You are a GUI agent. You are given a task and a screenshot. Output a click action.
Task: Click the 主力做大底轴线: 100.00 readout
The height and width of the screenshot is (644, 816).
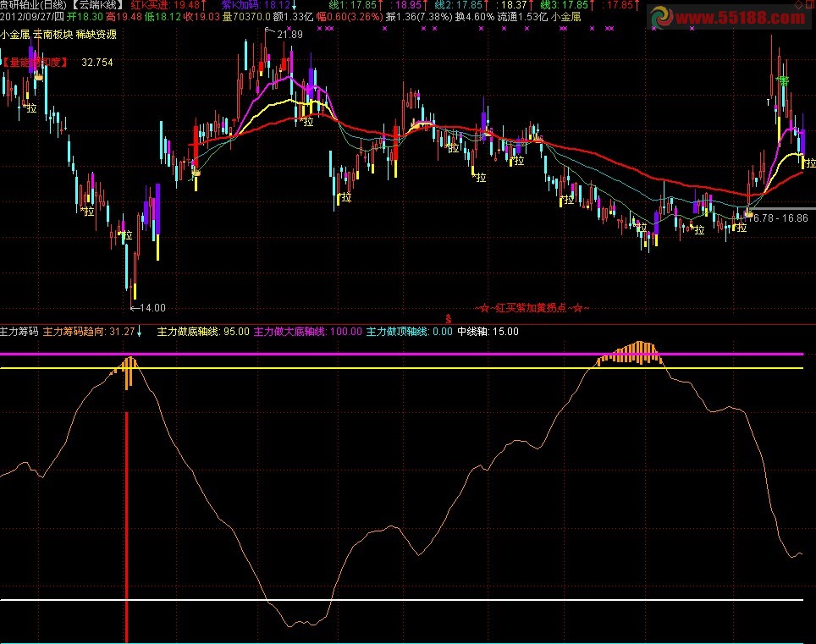tap(307, 332)
